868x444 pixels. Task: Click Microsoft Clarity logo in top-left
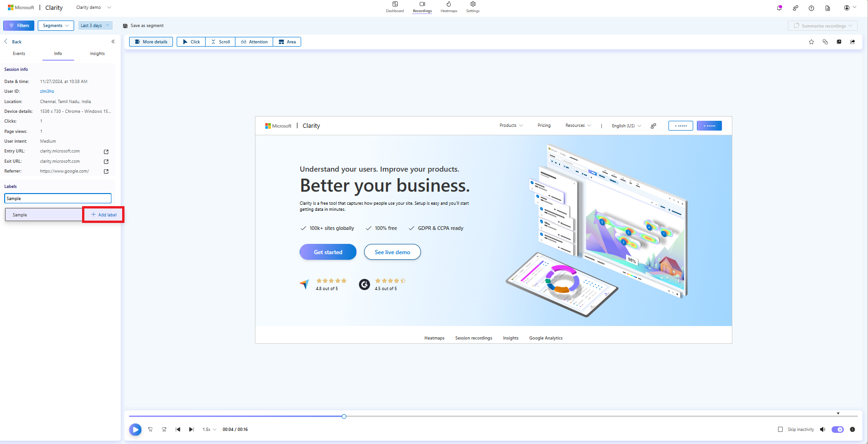pyautogui.click(x=35, y=7)
